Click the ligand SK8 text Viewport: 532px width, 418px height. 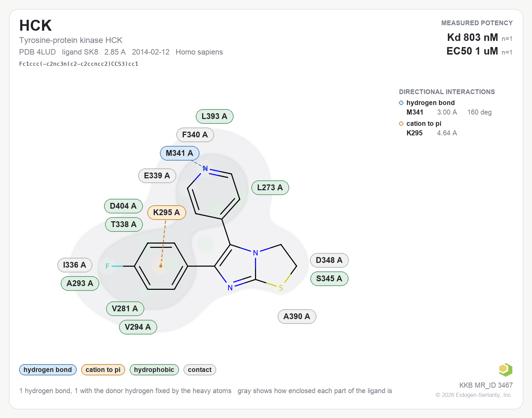(x=80, y=52)
